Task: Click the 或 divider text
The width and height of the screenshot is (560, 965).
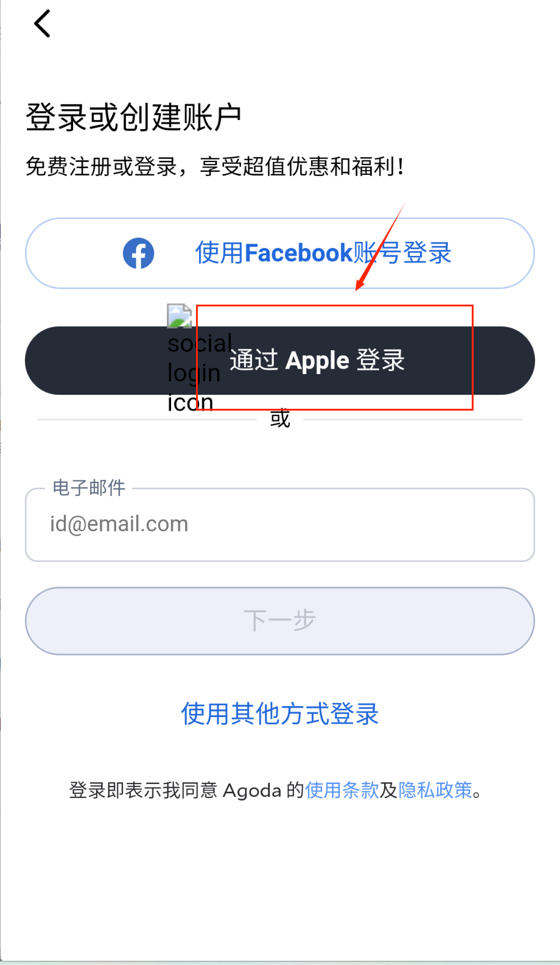Action: 280,419
